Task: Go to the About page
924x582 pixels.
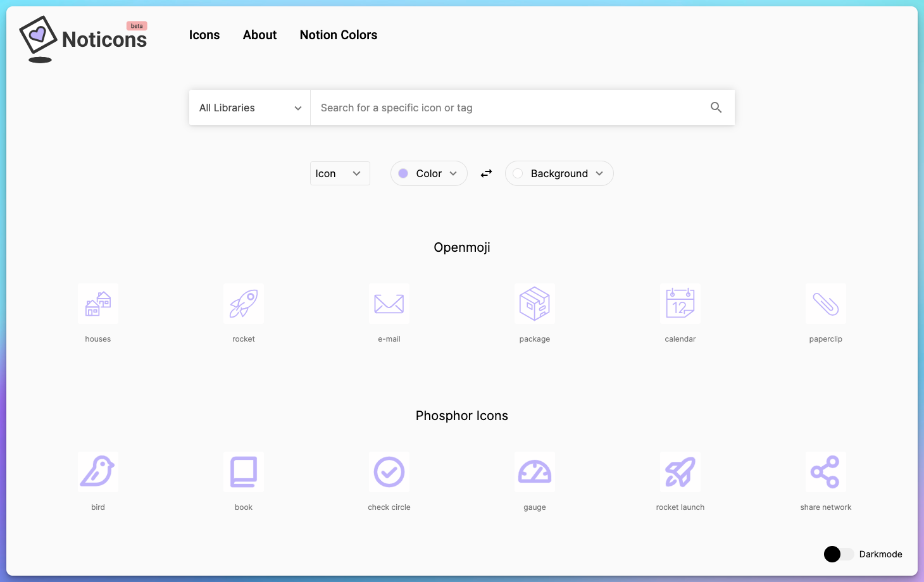Action: pos(259,35)
